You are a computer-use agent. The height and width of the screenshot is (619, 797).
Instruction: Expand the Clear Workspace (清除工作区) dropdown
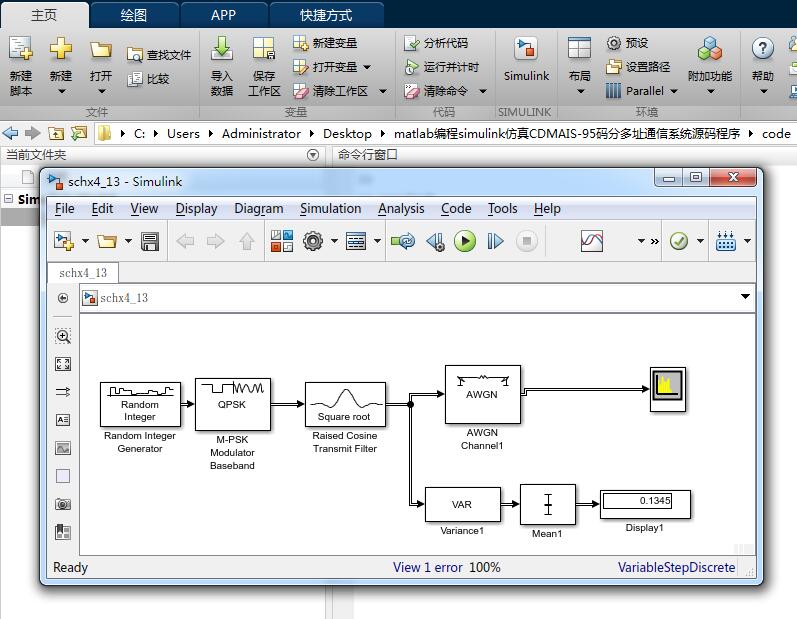[383, 91]
